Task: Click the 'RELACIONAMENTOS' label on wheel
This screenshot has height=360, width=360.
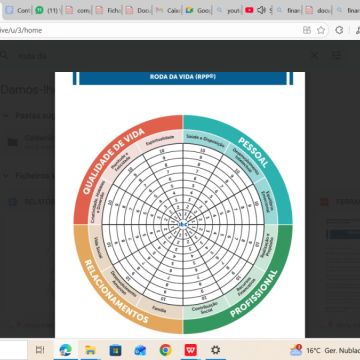Action: (116, 292)
